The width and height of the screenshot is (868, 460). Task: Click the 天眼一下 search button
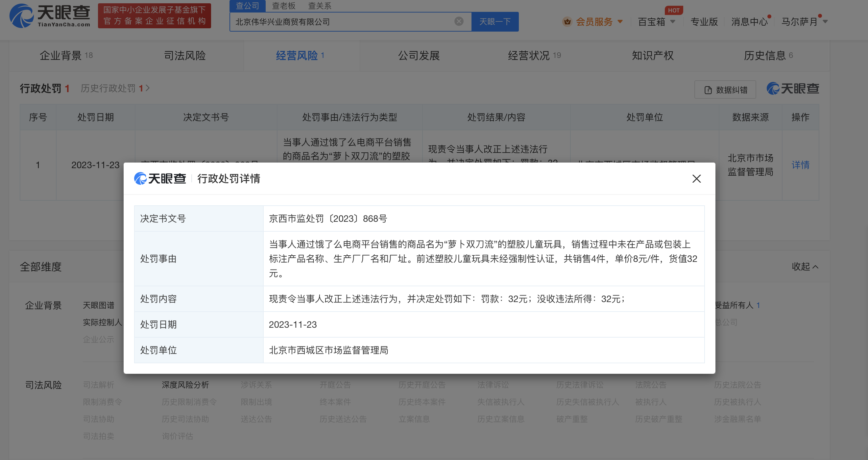pos(494,22)
